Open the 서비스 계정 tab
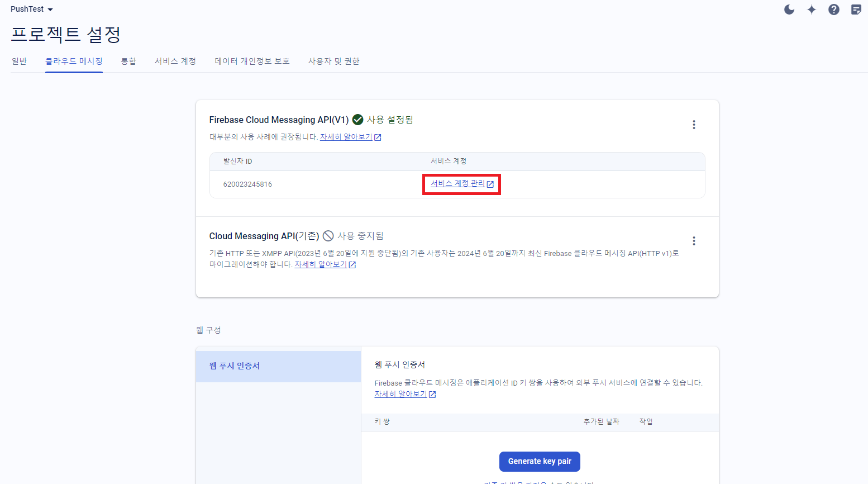Viewport: 868px width, 484px height. pyautogui.click(x=175, y=61)
